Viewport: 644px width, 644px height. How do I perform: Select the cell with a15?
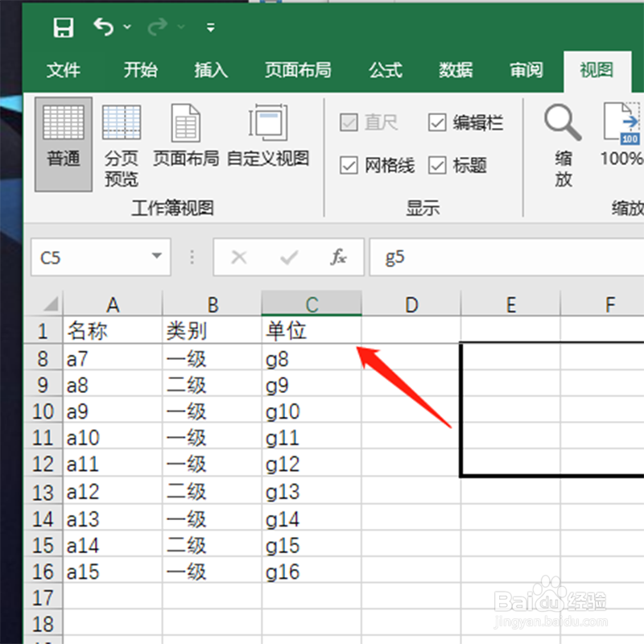click(113, 571)
